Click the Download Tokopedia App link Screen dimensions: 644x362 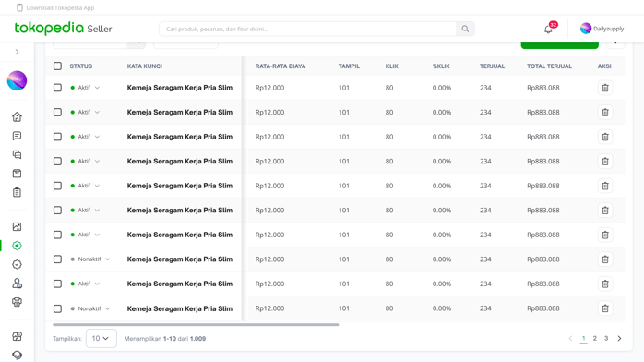pyautogui.click(x=55, y=7)
